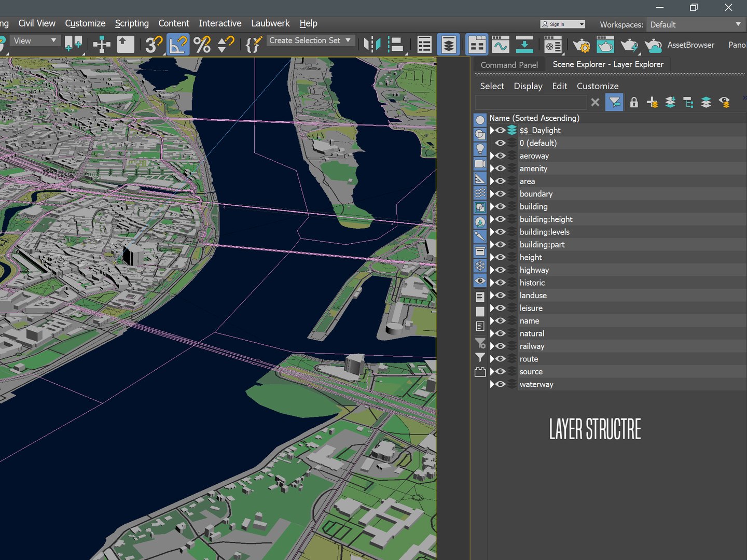Click the funnel filter icon beside search box

pyautogui.click(x=614, y=102)
